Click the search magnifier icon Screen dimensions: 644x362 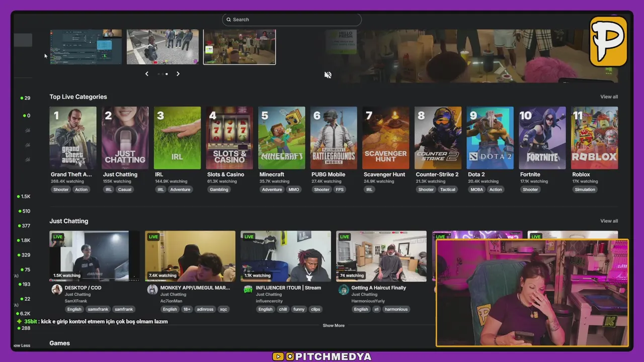(228, 20)
